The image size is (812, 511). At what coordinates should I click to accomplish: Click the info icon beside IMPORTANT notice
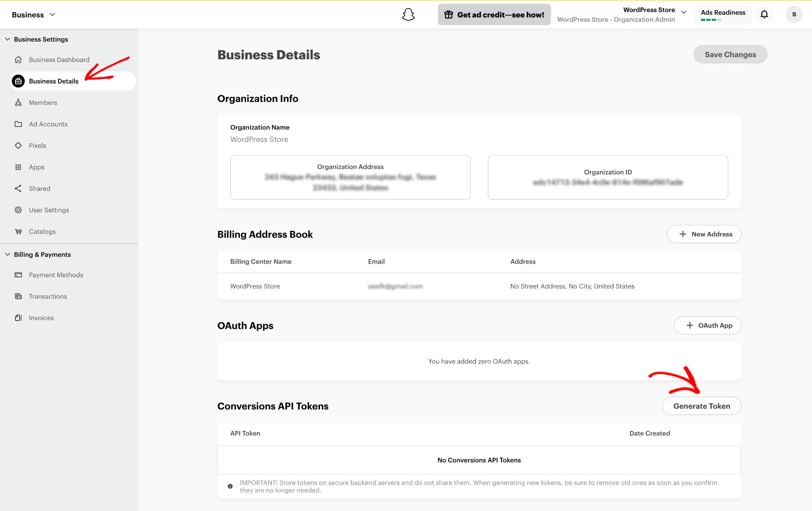point(230,486)
